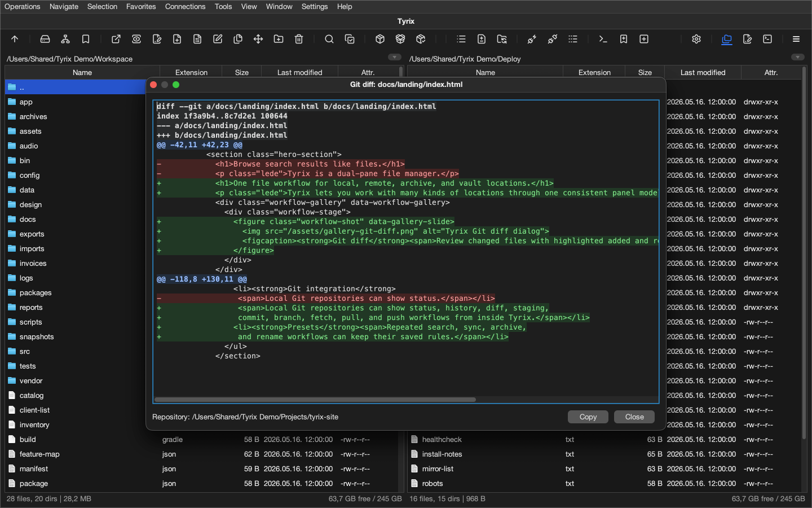Toggle the blue highlighted panels icon
This screenshot has width=812, height=508.
coord(727,39)
